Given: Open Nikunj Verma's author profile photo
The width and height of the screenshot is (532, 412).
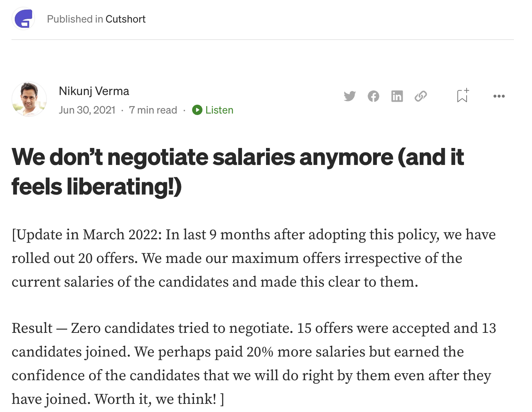Looking at the screenshot, I should pos(29,99).
